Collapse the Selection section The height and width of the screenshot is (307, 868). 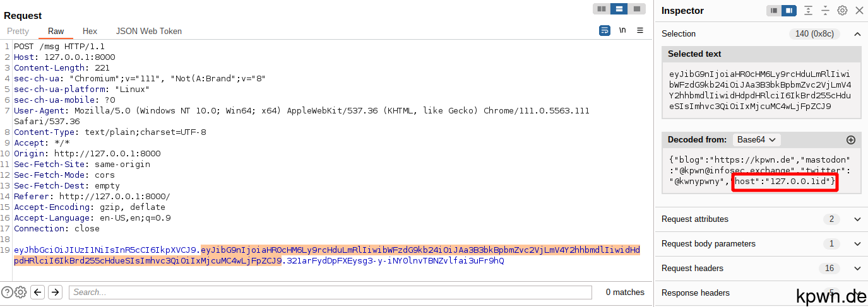(x=857, y=34)
